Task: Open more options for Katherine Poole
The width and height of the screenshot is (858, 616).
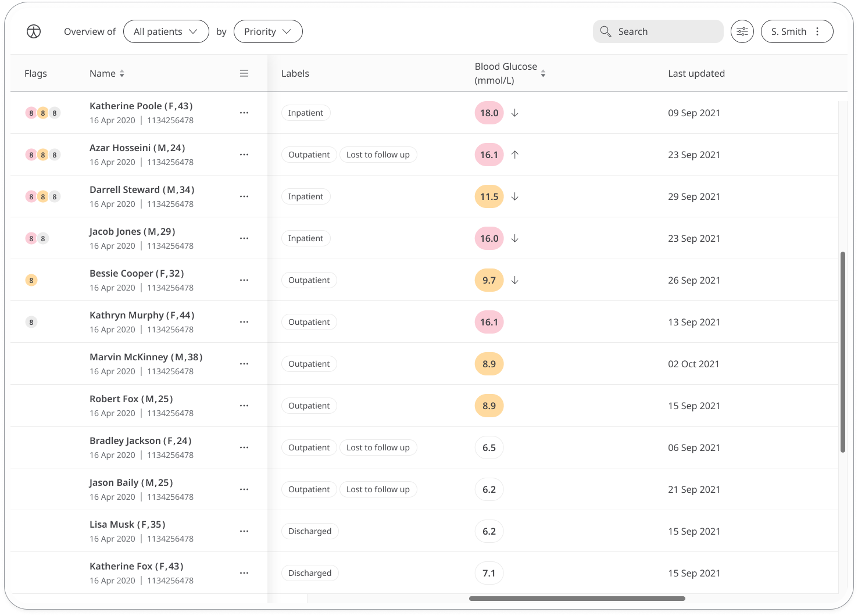Action: click(x=244, y=113)
